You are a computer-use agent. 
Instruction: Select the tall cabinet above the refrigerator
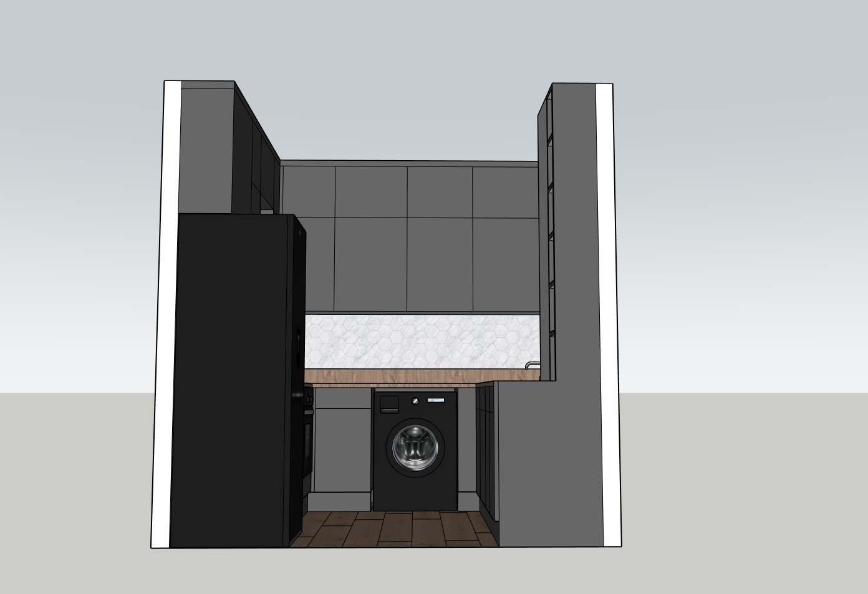206,148
